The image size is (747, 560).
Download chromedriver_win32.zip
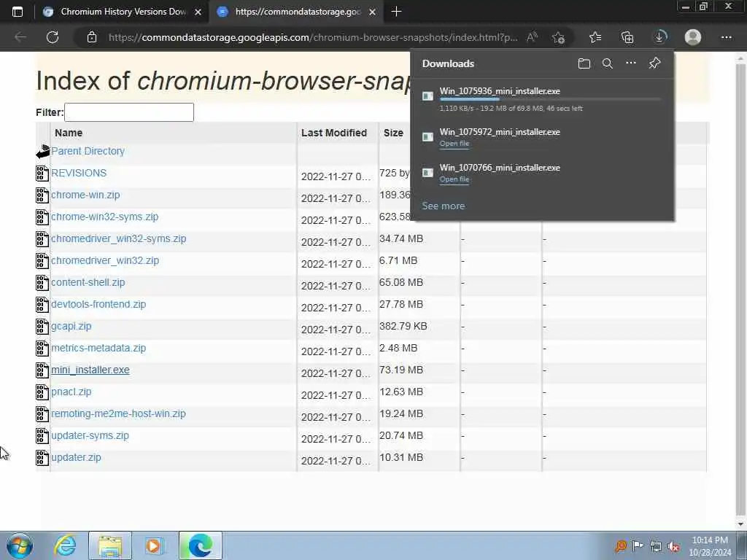point(105,260)
